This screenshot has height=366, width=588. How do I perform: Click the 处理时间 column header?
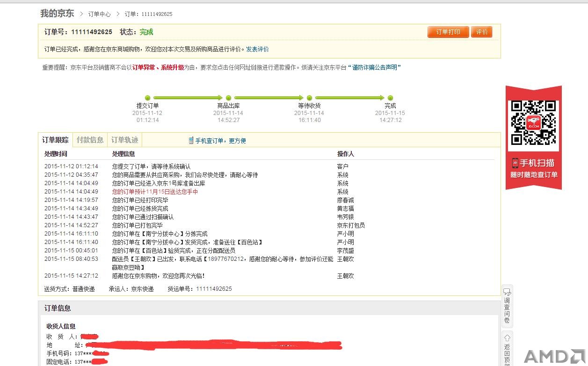click(x=56, y=154)
